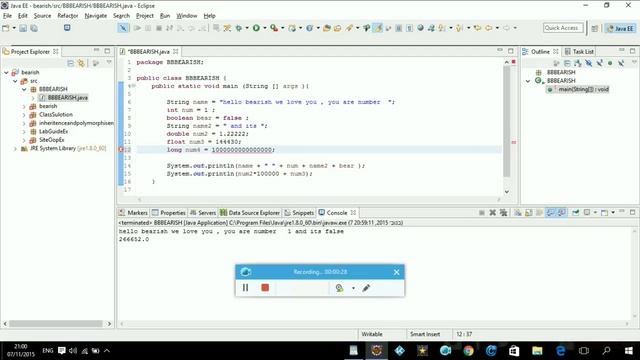Click the Run Last Tool (external tools) icon
This screenshot has height=360, width=640.
pyautogui.click(x=274, y=28)
